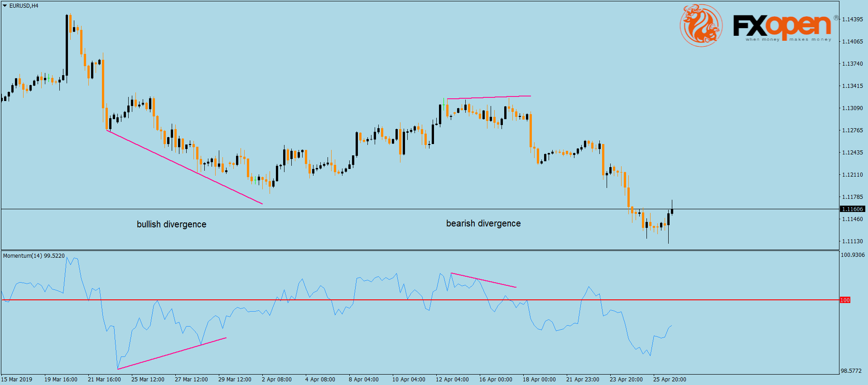
Task: Select the 'bearish divergence' text label
Action: pyautogui.click(x=483, y=223)
